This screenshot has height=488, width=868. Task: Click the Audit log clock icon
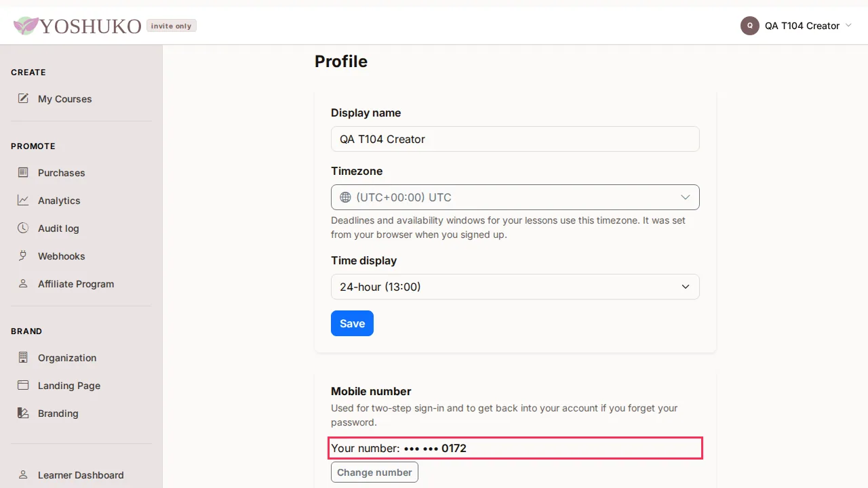(23, 228)
